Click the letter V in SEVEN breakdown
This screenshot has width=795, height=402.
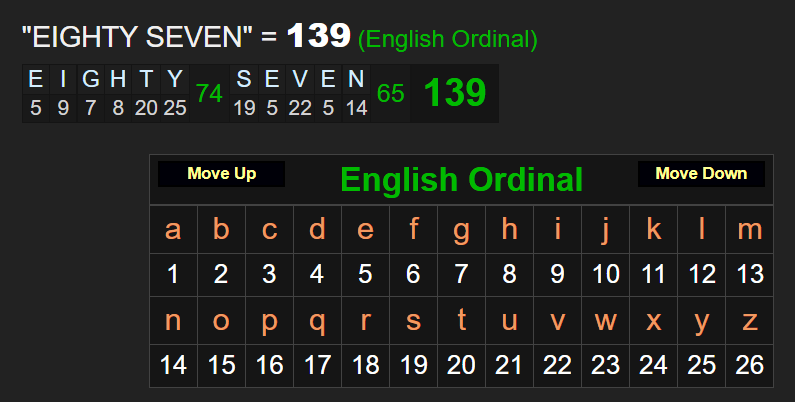pyautogui.click(x=300, y=80)
